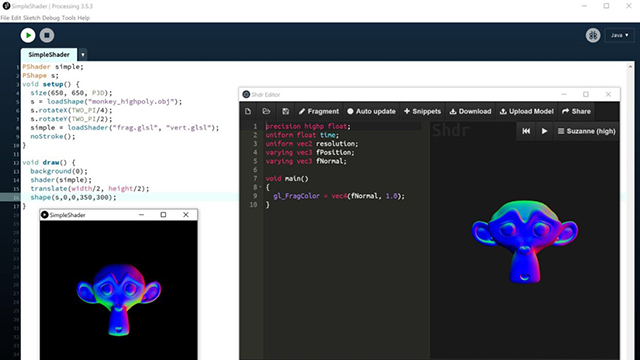The height and width of the screenshot is (360, 640).
Task: Run the sketch with the green play button
Action: point(28,36)
